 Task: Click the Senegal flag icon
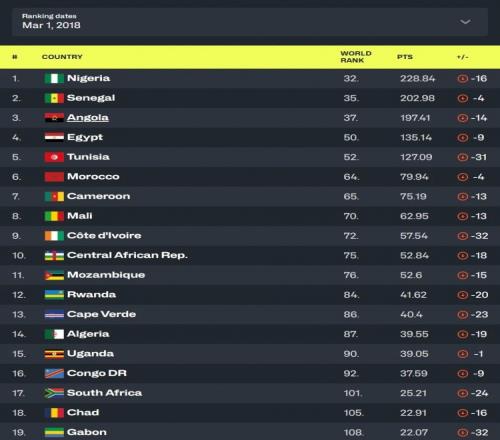click(x=54, y=98)
